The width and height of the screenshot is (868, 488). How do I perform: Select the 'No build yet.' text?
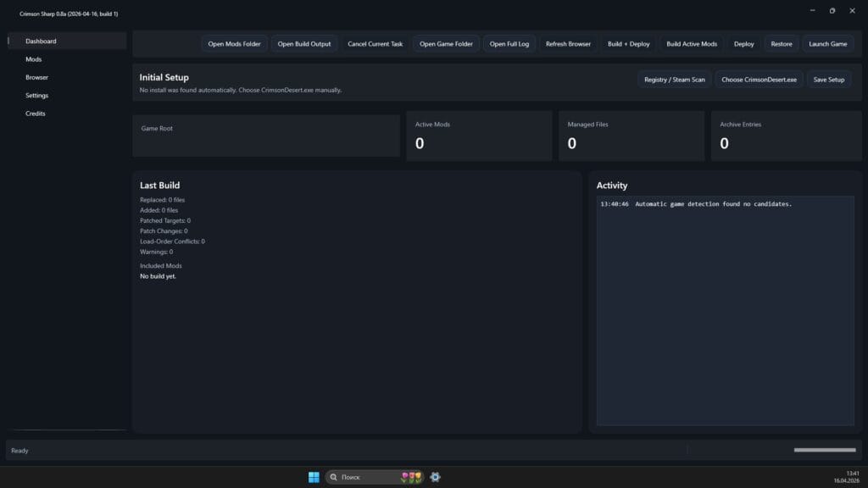click(x=158, y=276)
